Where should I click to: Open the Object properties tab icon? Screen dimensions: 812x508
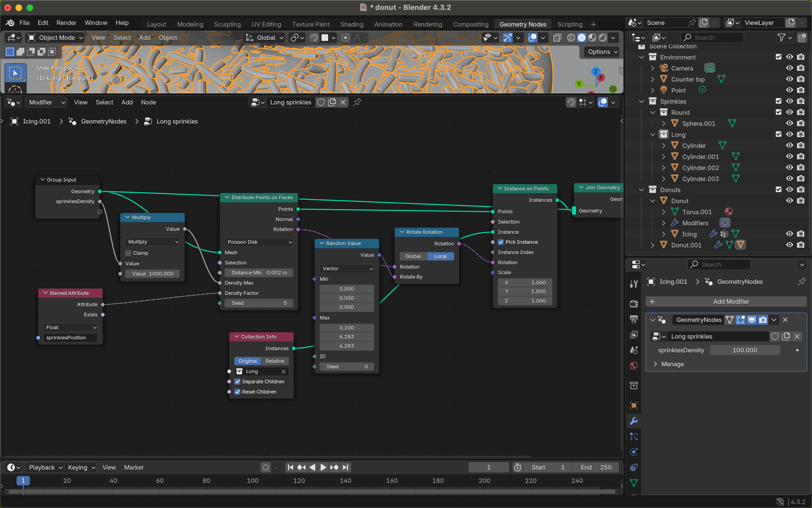tap(634, 406)
